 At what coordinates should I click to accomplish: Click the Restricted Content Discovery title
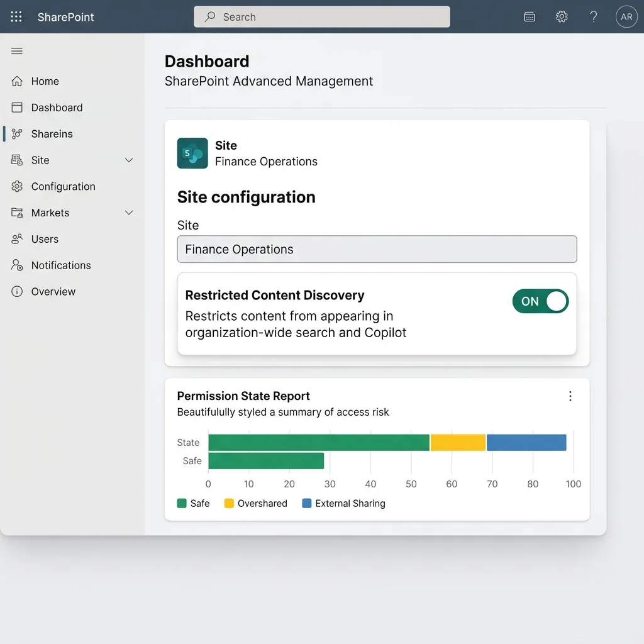[x=275, y=296]
